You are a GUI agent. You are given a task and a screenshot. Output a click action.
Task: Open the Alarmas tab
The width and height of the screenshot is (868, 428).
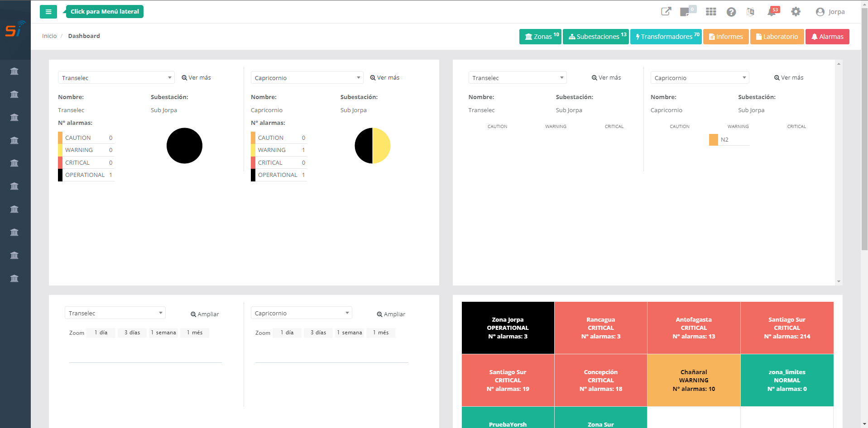tap(827, 37)
